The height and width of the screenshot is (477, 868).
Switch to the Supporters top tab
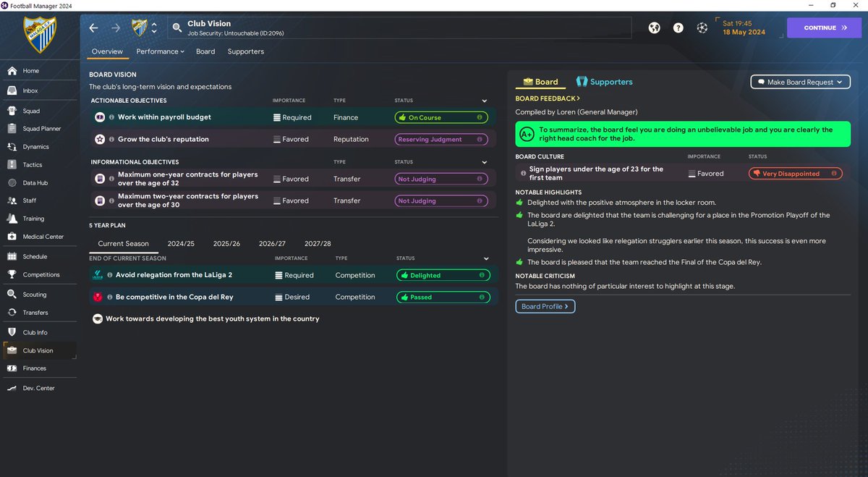click(245, 51)
